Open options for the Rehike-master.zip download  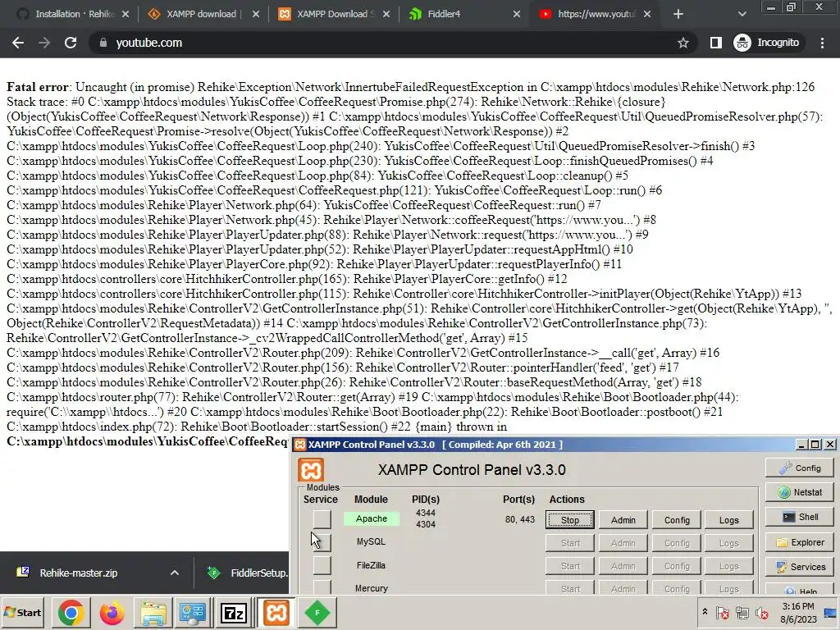pos(175,573)
